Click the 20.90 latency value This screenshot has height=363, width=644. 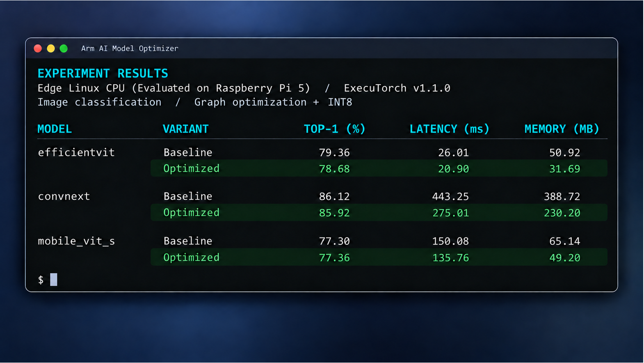pos(453,169)
